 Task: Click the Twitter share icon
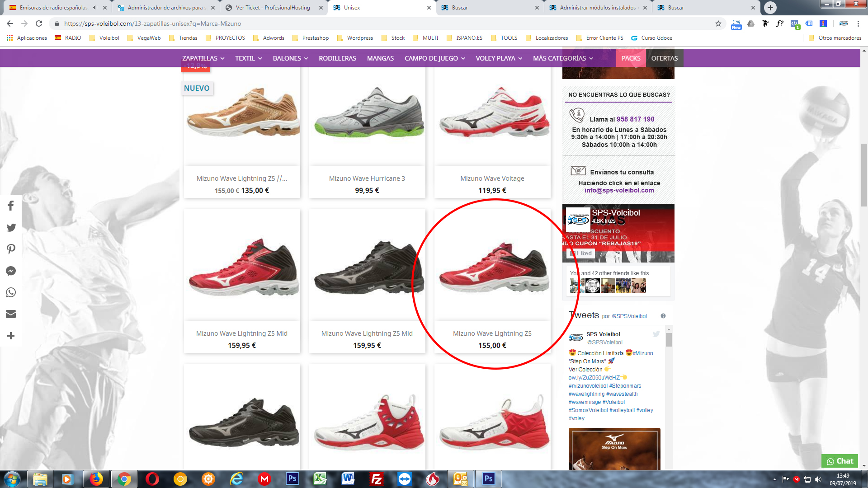click(x=11, y=228)
